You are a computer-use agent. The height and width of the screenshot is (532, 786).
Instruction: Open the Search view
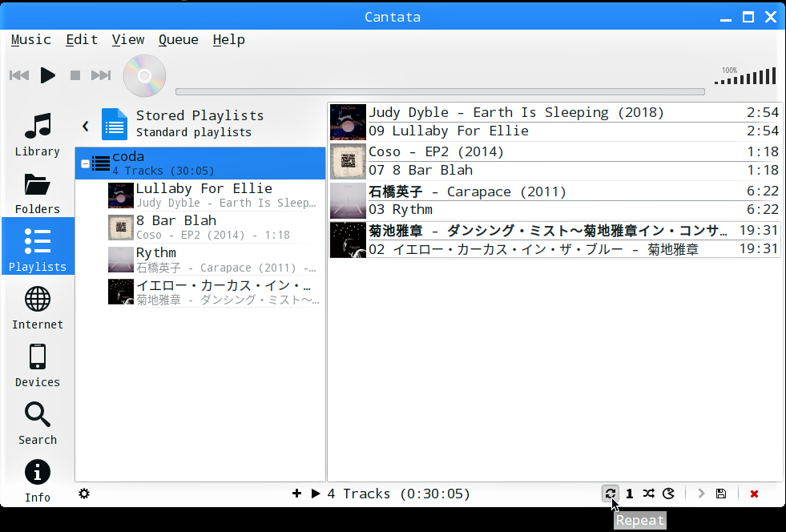pos(38,423)
